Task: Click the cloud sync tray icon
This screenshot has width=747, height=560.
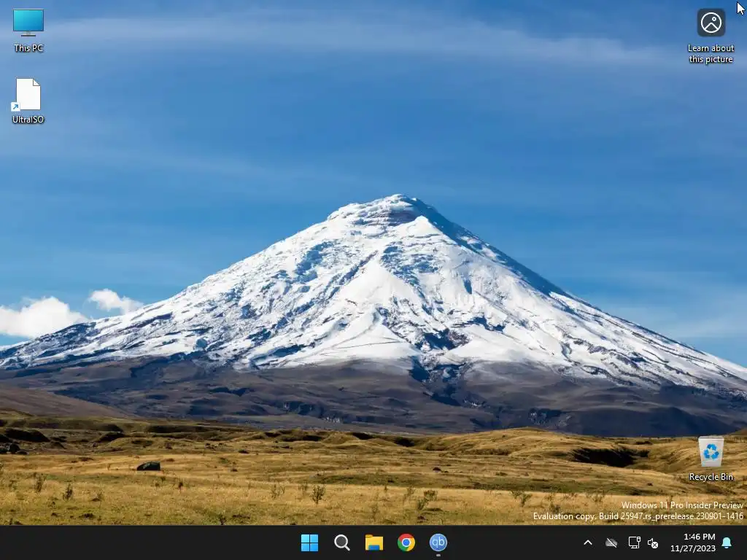Action: click(x=611, y=542)
